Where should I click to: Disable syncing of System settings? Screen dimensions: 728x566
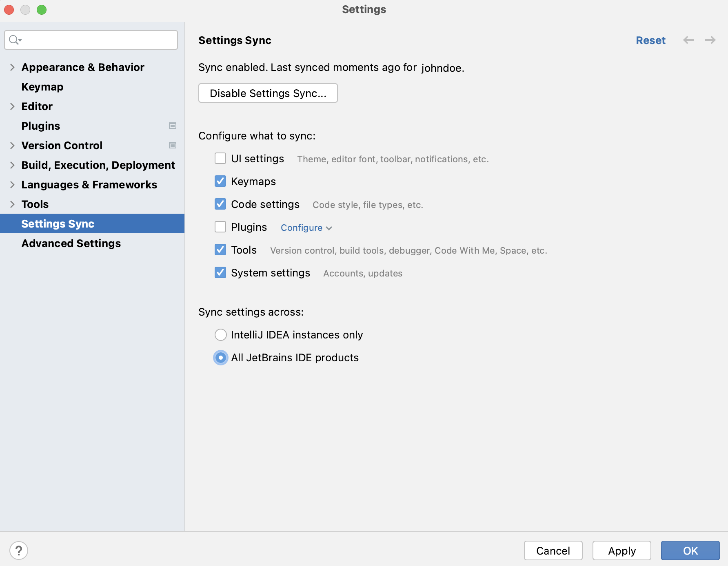click(x=220, y=272)
